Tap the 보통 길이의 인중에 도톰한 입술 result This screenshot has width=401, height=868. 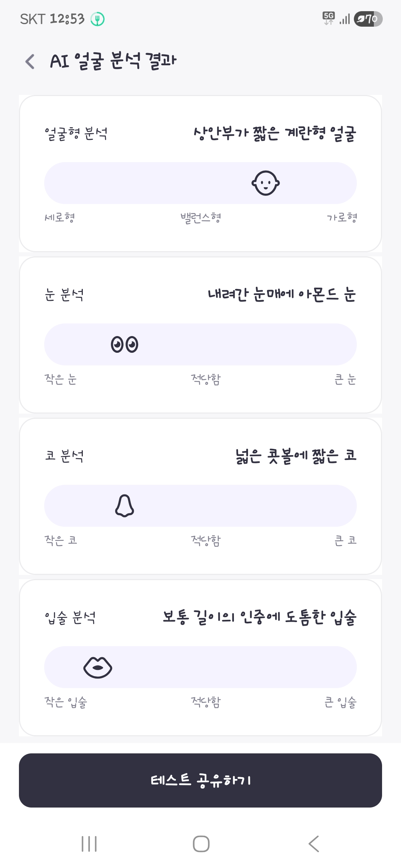pos(260,618)
